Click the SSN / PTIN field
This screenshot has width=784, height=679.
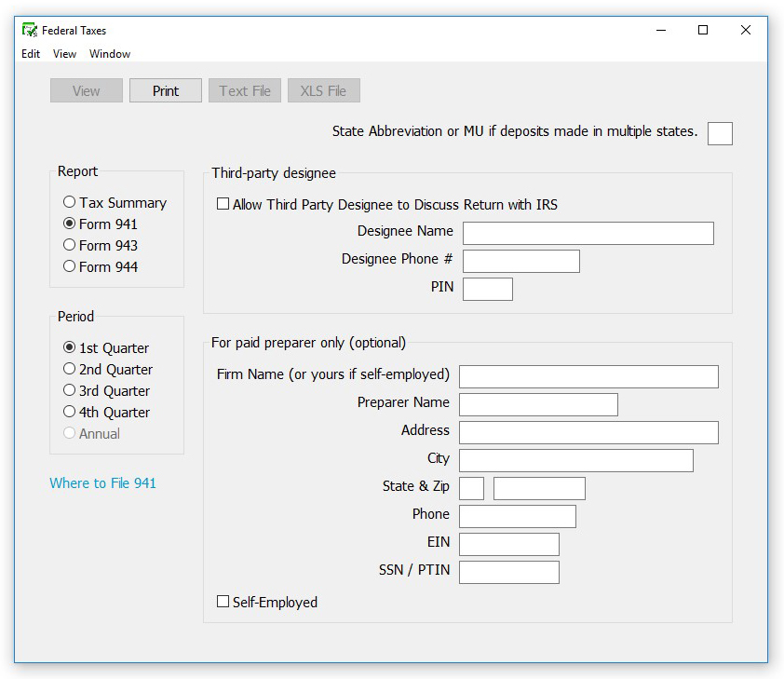click(509, 573)
